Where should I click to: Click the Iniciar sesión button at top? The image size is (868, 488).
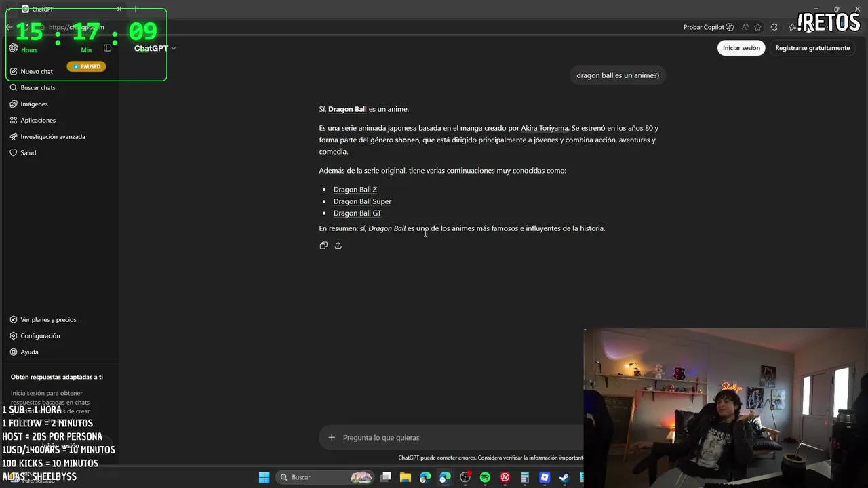741,48
